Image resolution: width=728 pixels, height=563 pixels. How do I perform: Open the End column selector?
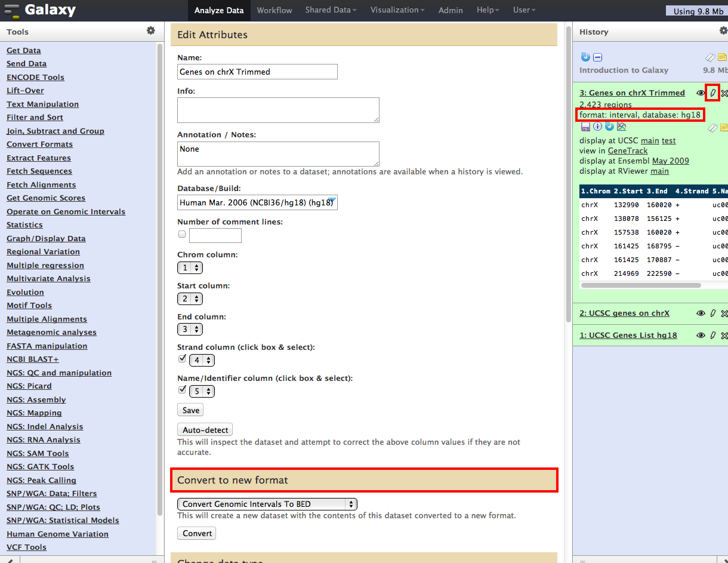[x=190, y=329]
